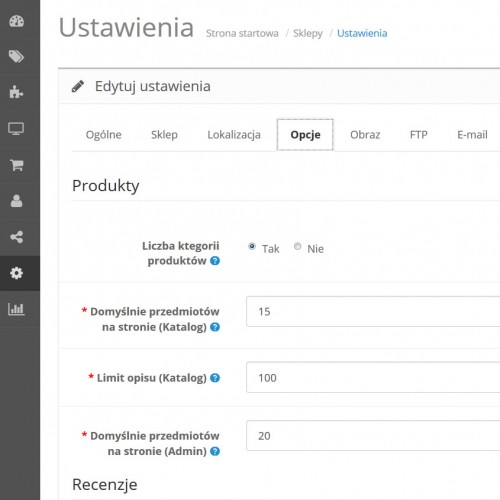Open the catalog tags icon in sidebar

pyautogui.click(x=16, y=57)
